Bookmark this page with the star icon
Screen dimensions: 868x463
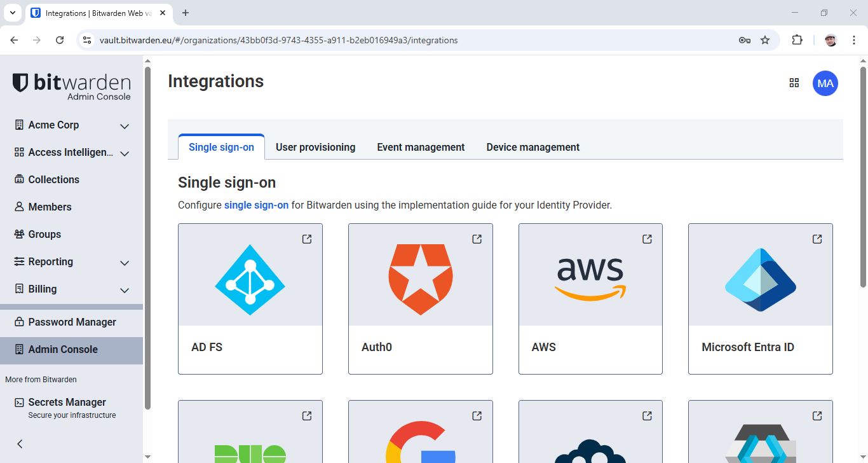(765, 40)
